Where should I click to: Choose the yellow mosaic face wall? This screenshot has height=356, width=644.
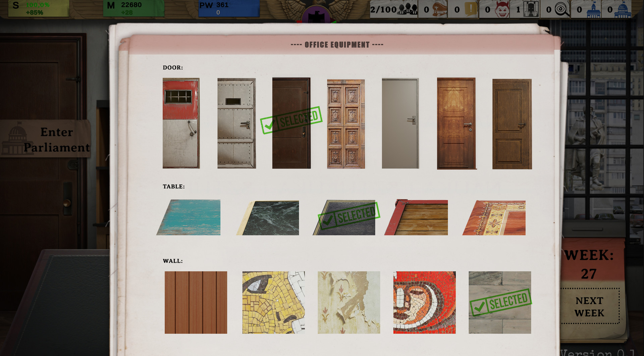[x=274, y=302]
